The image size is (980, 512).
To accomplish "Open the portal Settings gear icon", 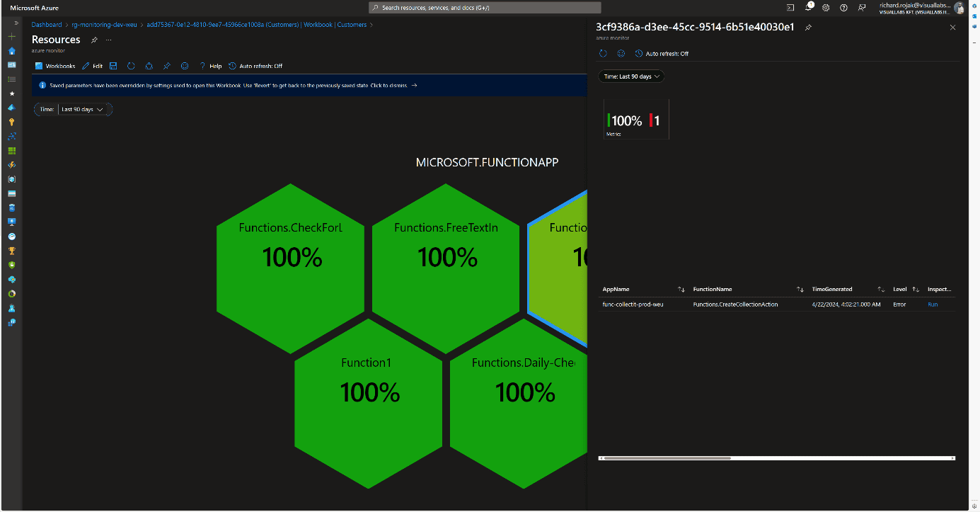I will [x=826, y=7].
